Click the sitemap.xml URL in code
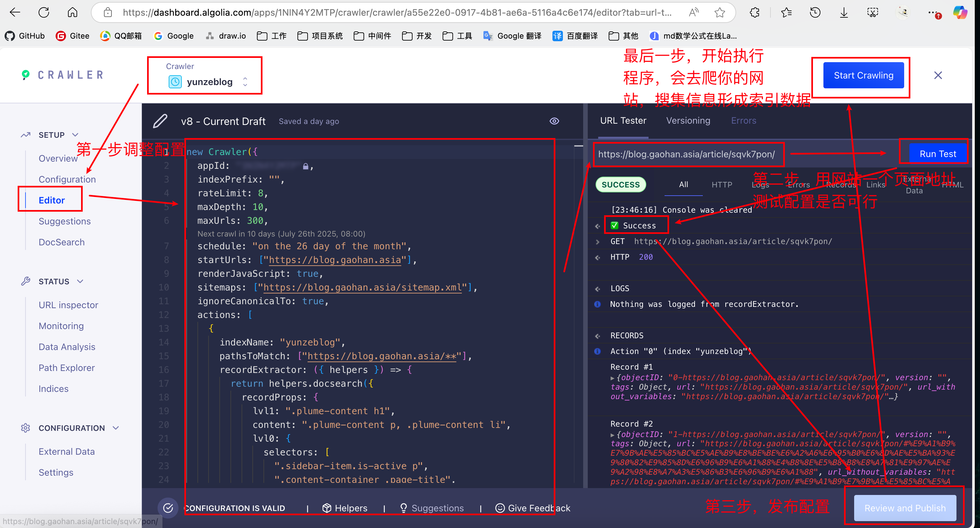This screenshot has width=980, height=528. (x=362, y=288)
